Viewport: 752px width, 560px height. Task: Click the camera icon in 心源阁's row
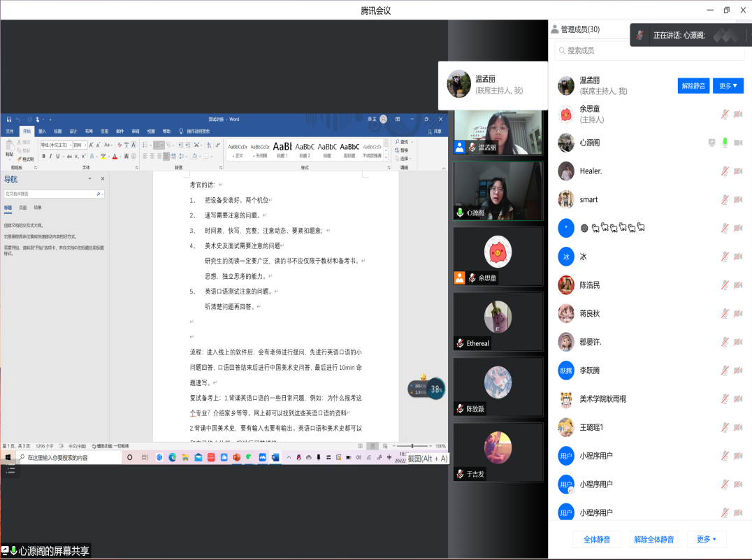[x=737, y=143]
